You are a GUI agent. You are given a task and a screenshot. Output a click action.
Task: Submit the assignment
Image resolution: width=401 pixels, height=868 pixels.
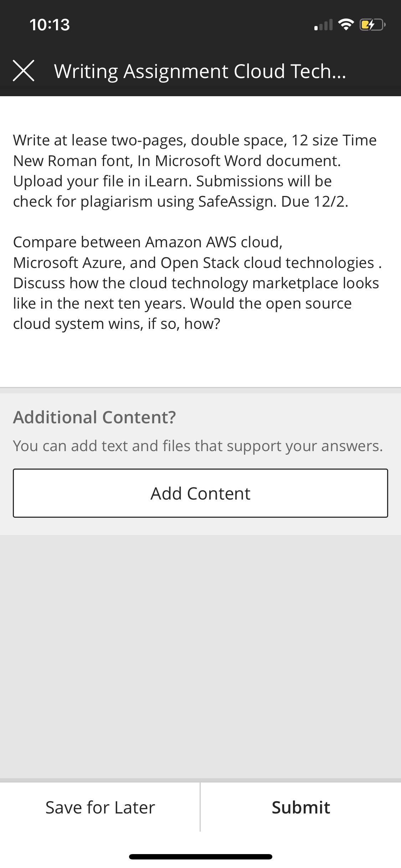pyautogui.click(x=301, y=807)
